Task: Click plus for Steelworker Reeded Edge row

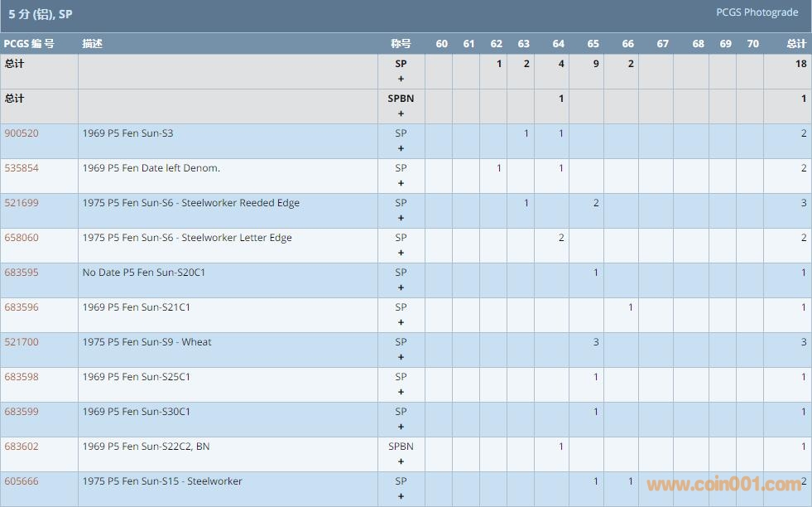Action: pyautogui.click(x=401, y=219)
